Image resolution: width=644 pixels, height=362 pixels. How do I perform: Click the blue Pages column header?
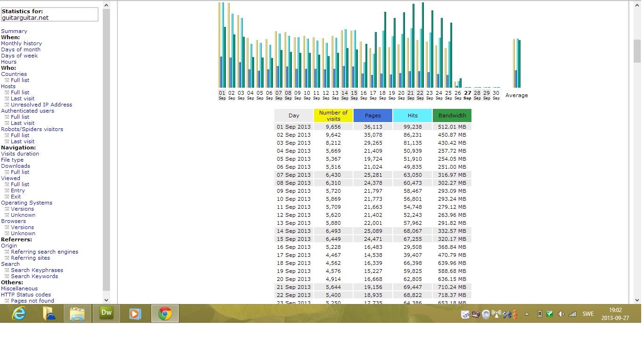[x=373, y=115]
